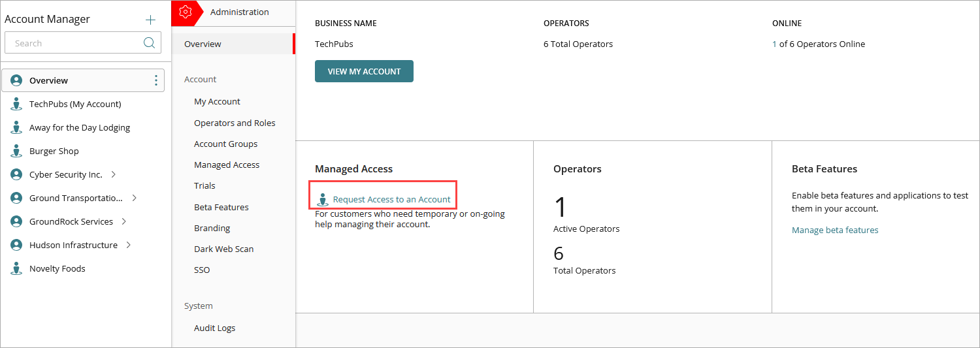Open Dark Web Scan menu item
This screenshot has width=980, height=348.
223,249
